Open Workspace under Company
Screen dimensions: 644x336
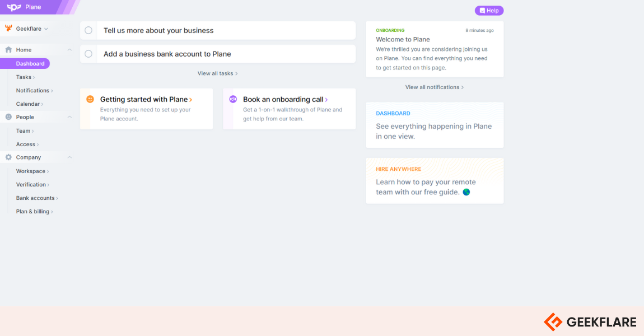32,171
